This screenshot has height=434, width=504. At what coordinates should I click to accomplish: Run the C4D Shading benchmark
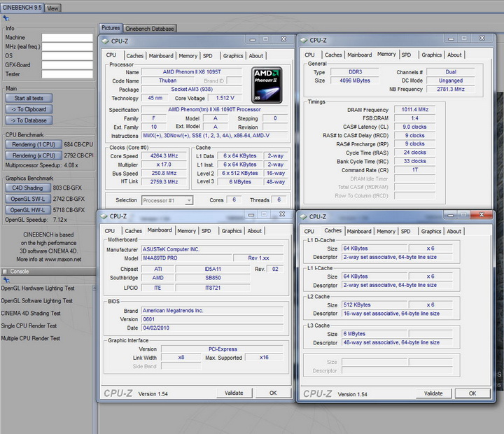pyautogui.click(x=28, y=188)
